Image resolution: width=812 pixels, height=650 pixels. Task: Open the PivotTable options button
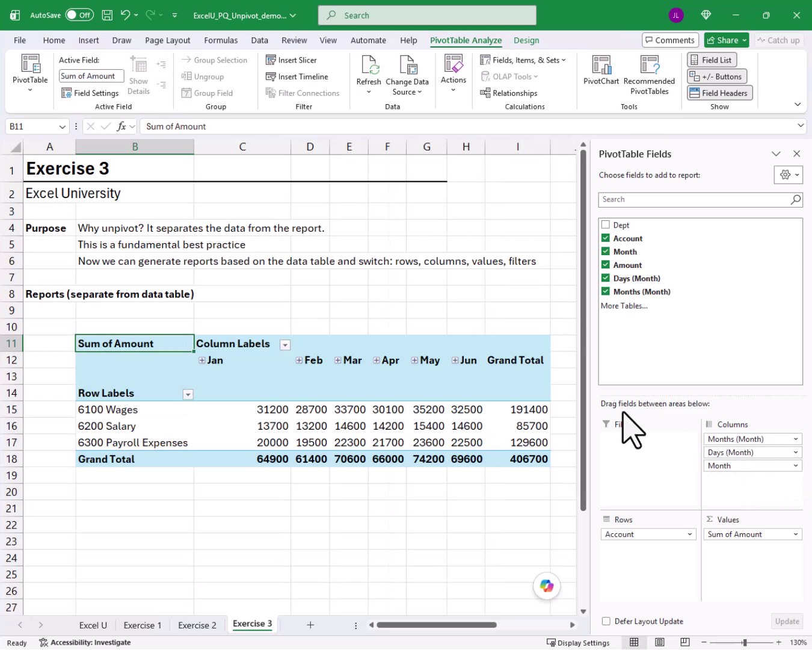tap(30, 74)
